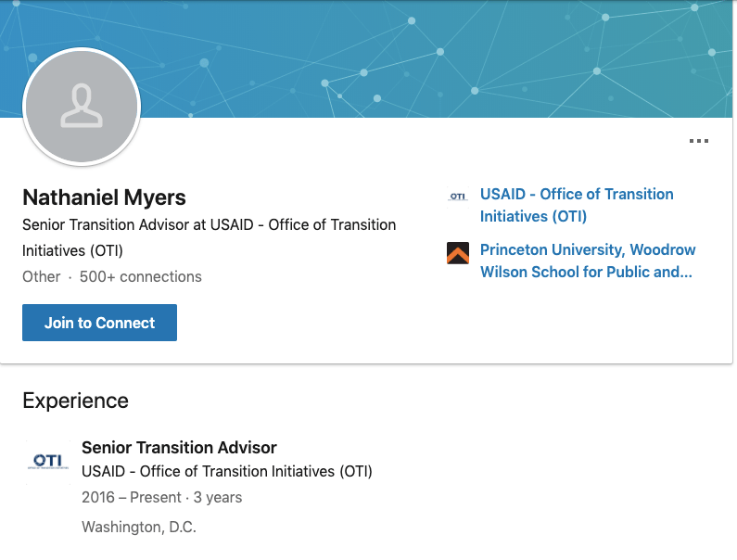Click the OTI company logo under Experience
The height and width of the screenshot is (560, 737).
click(49, 461)
